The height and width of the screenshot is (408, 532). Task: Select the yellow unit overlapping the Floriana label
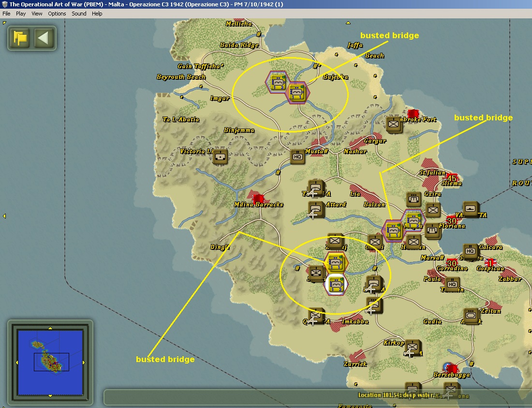click(413, 220)
